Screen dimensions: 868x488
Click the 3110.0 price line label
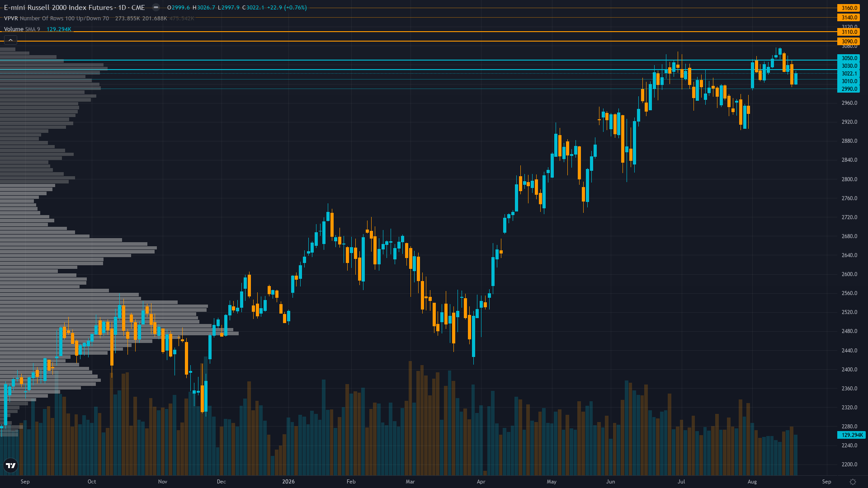point(849,32)
